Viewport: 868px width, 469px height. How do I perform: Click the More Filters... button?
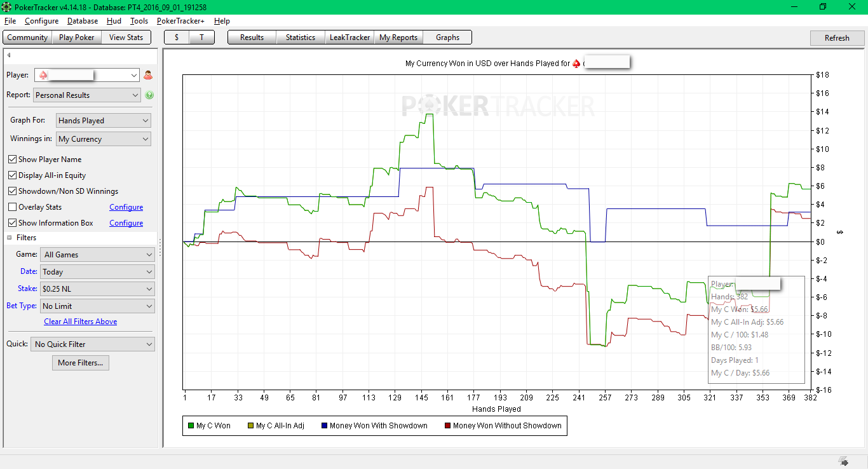click(x=80, y=363)
